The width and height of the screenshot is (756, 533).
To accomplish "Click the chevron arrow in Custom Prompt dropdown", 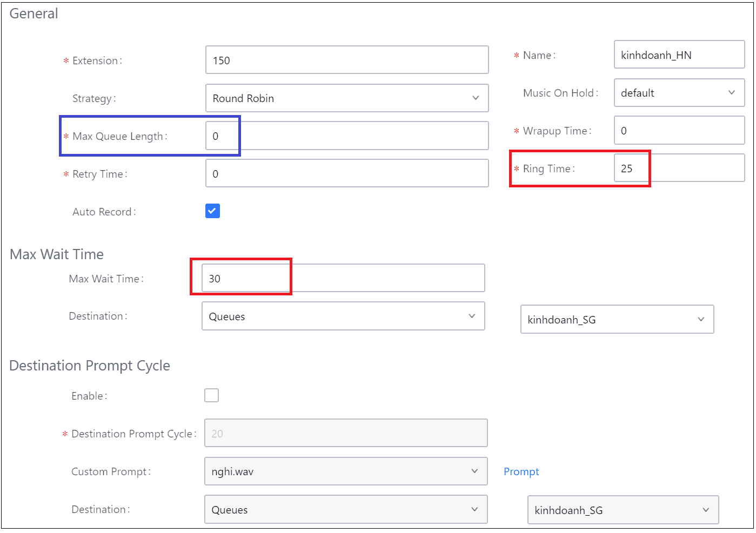I will [x=474, y=471].
